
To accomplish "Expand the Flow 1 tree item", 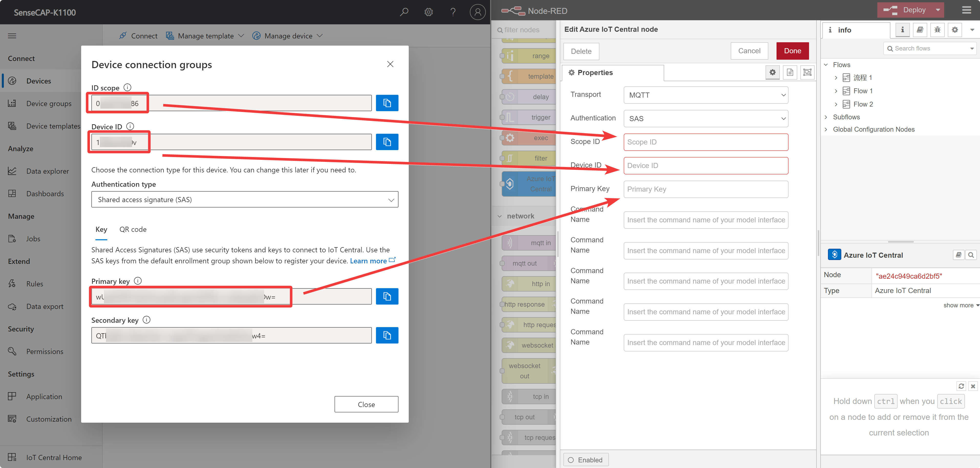I will click(x=836, y=91).
